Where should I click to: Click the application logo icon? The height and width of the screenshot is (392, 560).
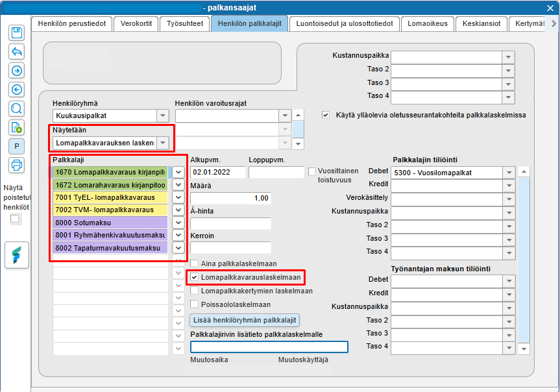pos(16,255)
